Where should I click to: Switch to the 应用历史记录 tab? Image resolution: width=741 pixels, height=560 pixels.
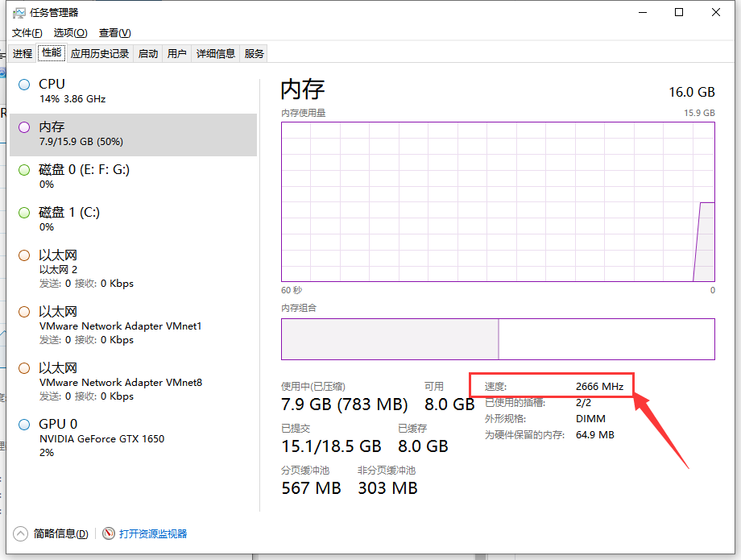100,54
